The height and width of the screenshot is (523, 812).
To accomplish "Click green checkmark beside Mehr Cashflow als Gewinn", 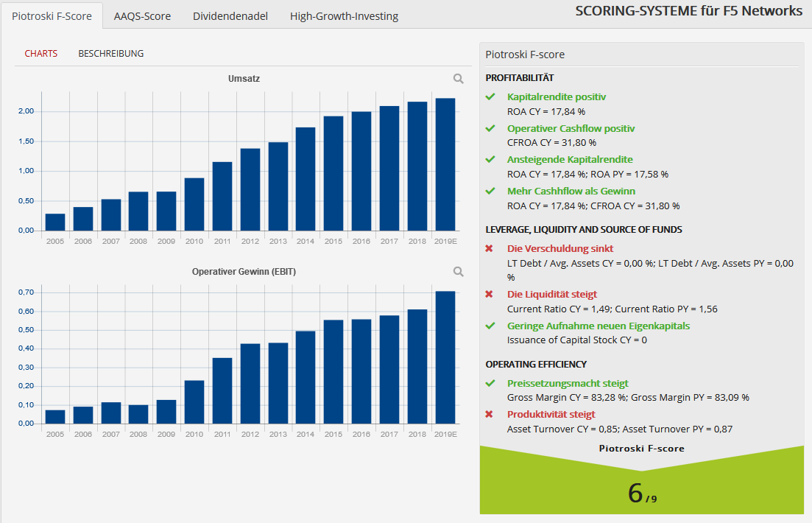I will click(490, 192).
